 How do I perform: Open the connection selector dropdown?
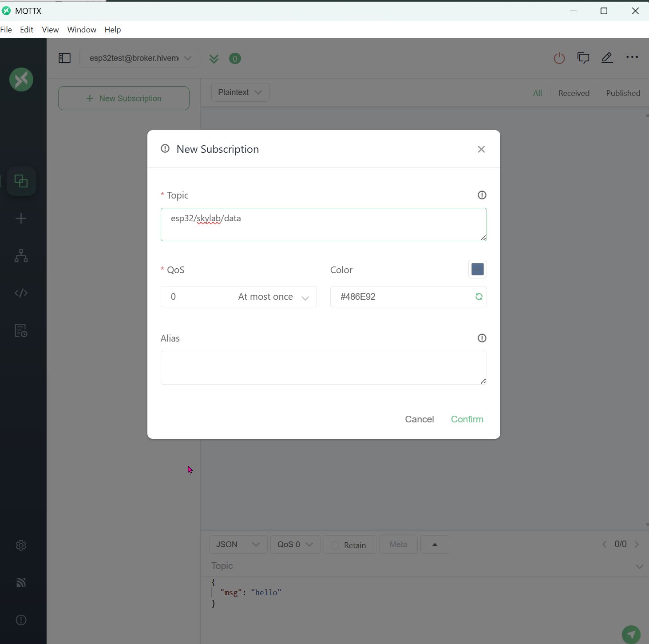(x=139, y=58)
